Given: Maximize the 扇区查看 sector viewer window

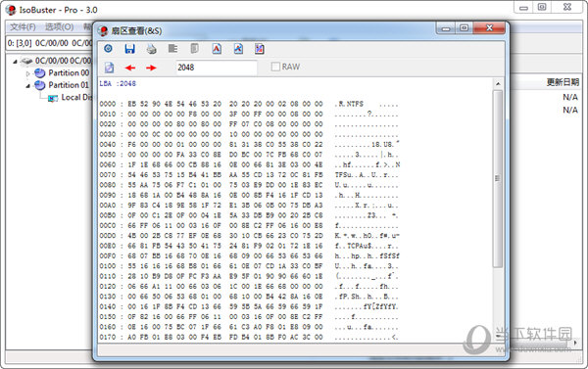Looking at the screenshot, I should [x=464, y=28].
